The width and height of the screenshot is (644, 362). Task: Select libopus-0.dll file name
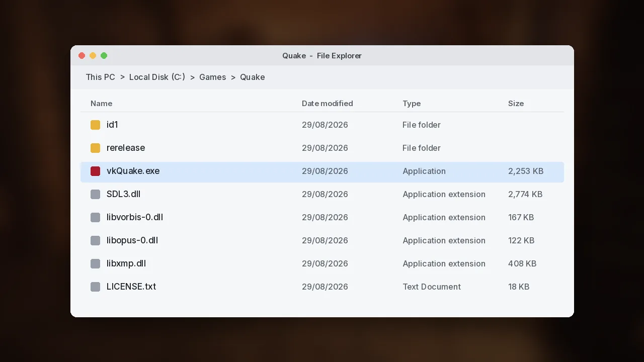point(132,240)
